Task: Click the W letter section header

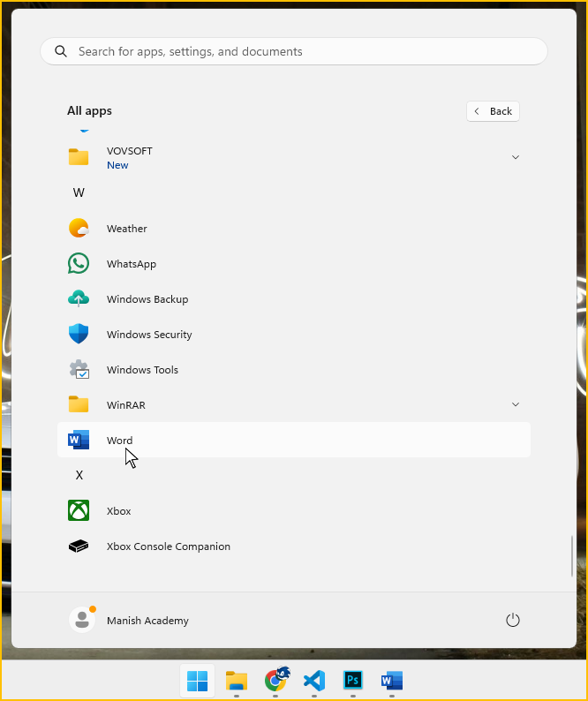Action: pyautogui.click(x=79, y=192)
